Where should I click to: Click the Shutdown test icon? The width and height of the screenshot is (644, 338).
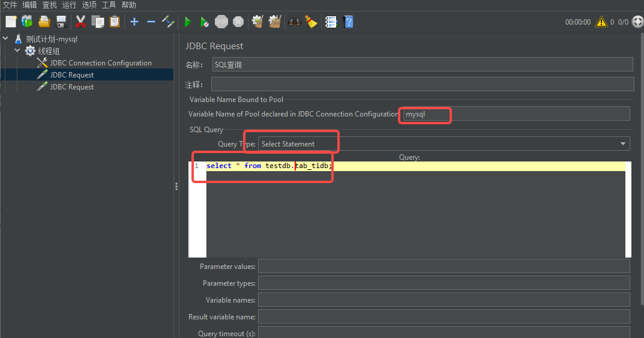click(238, 22)
